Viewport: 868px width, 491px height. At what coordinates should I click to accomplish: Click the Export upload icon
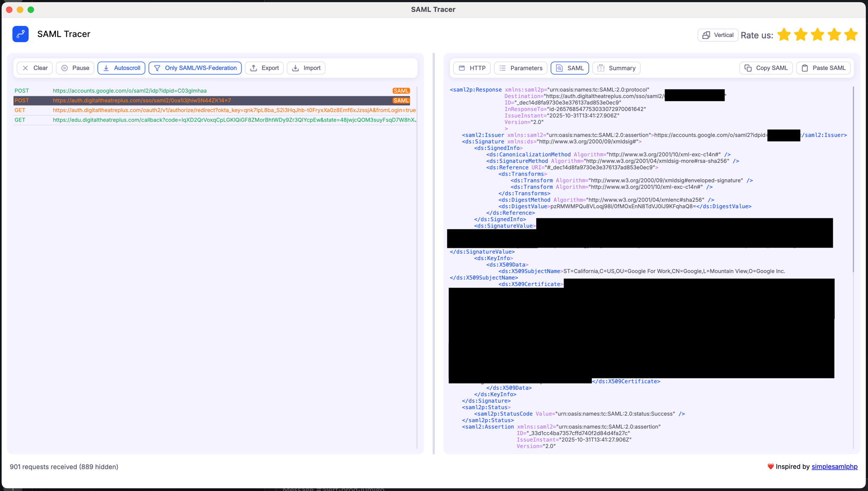(254, 68)
